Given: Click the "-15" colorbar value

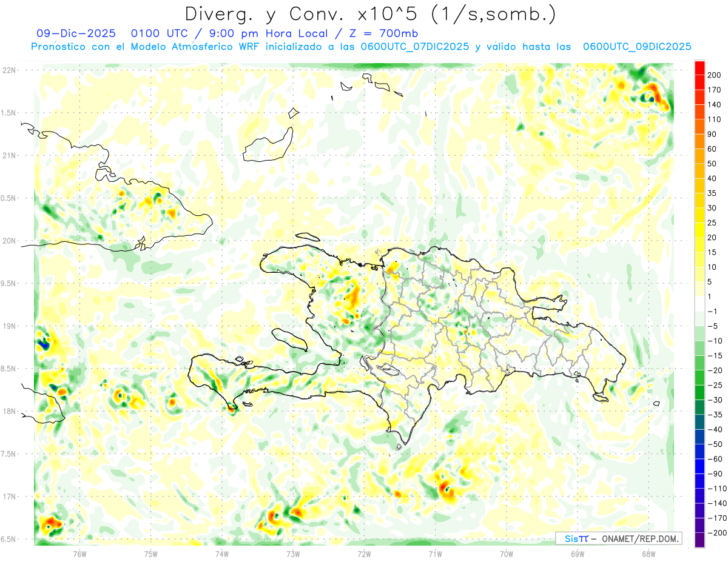Looking at the screenshot, I should (715, 355).
